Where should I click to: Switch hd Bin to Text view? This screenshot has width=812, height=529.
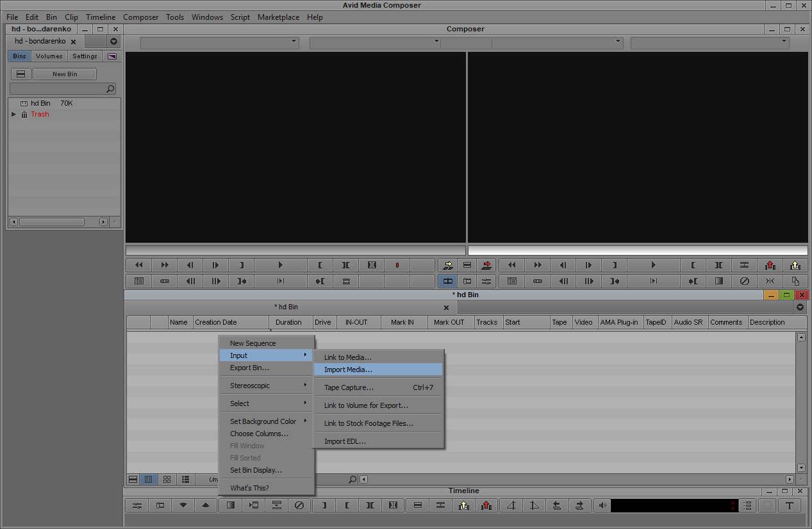pyautogui.click(x=149, y=479)
